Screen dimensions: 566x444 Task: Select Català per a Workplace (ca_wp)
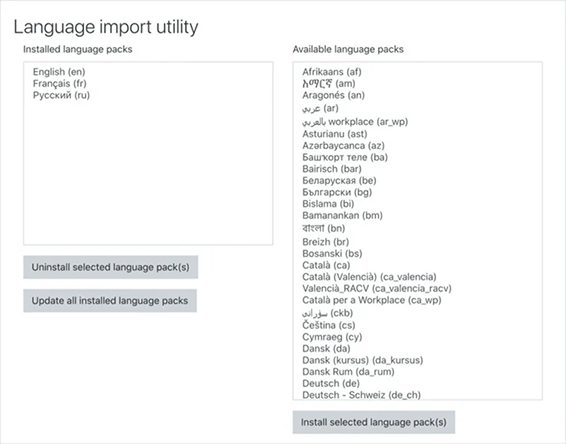[372, 300]
